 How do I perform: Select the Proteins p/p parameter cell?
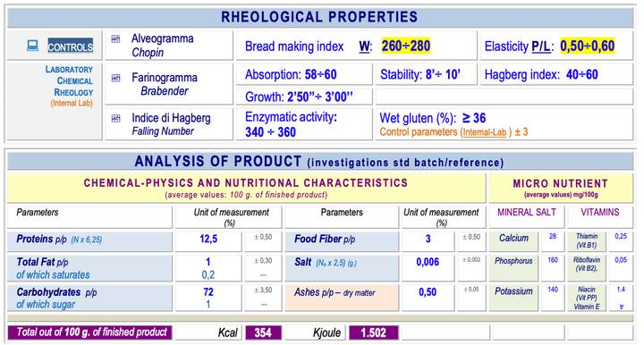tap(89, 241)
